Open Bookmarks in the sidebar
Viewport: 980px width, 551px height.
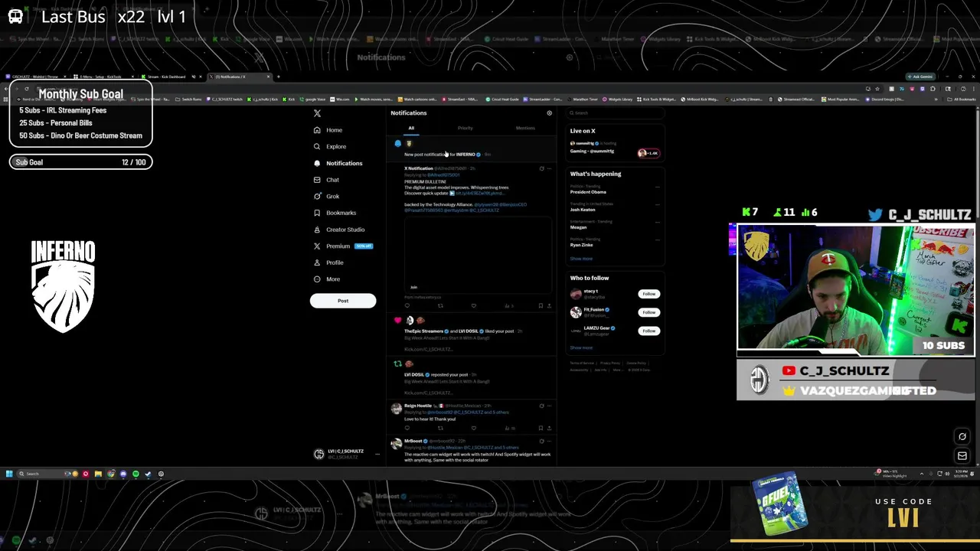click(335, 213)
